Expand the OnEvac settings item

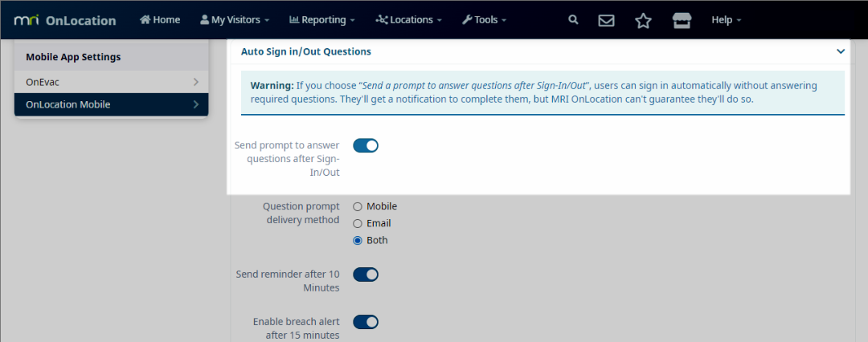coord(111,82)
